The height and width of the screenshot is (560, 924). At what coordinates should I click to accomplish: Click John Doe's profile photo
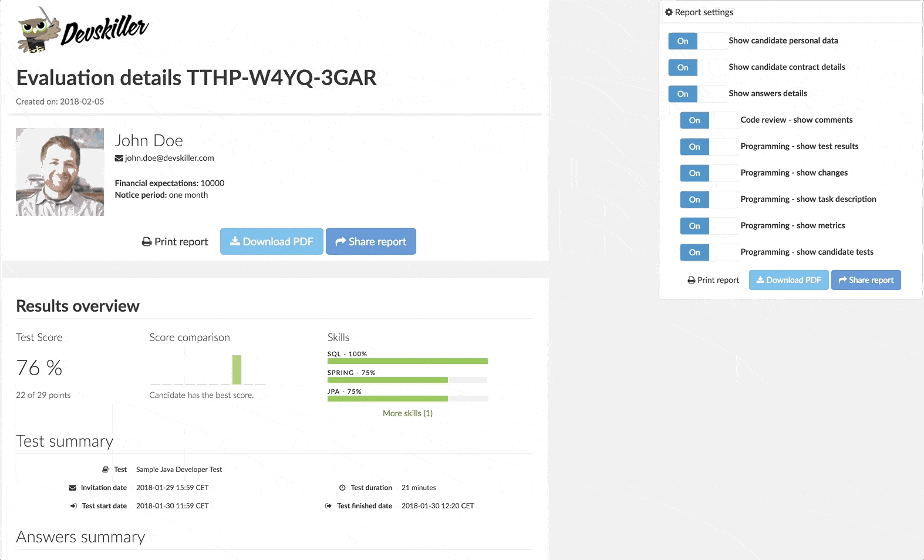tap(60, 172)
